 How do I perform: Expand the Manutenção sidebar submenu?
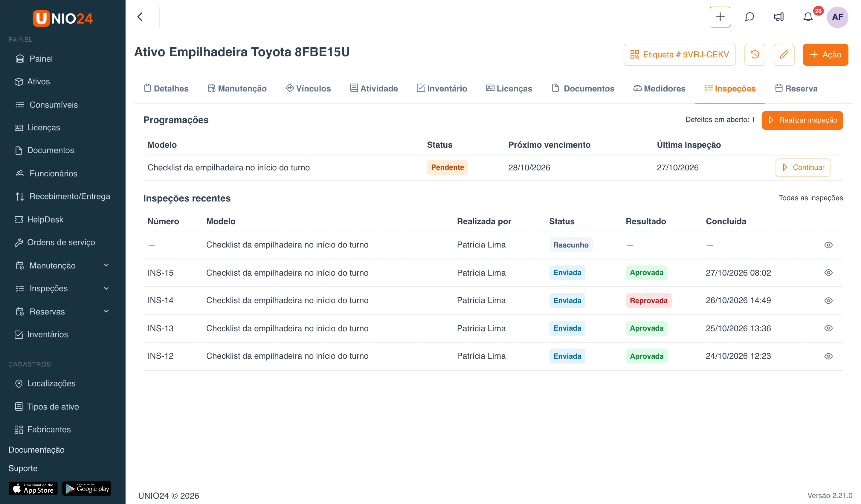point(106,265)
